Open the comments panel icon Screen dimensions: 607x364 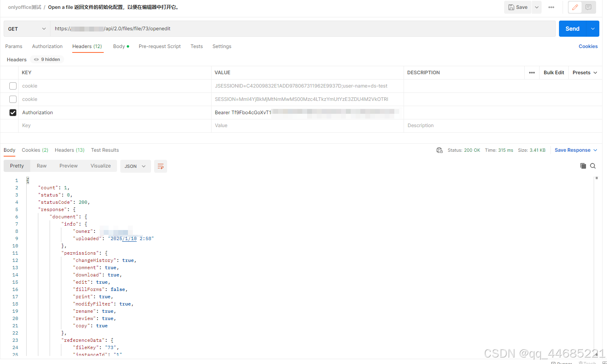pos(588,7)
